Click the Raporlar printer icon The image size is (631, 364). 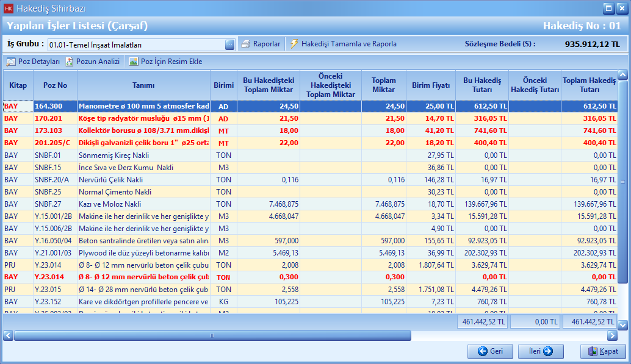245,45
